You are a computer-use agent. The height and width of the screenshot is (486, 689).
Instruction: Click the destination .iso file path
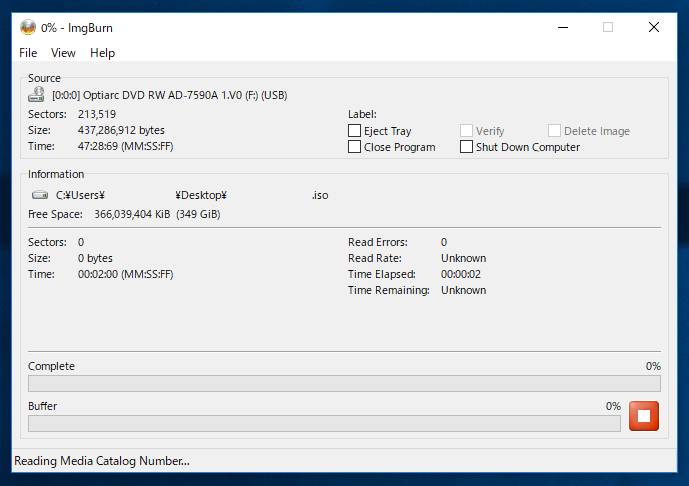[x=192, y=195]
